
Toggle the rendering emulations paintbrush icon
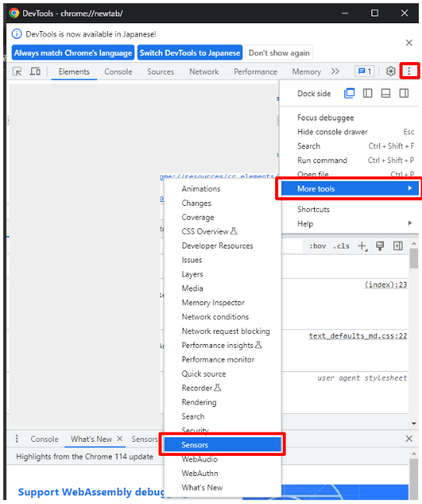tap(380, 246)
